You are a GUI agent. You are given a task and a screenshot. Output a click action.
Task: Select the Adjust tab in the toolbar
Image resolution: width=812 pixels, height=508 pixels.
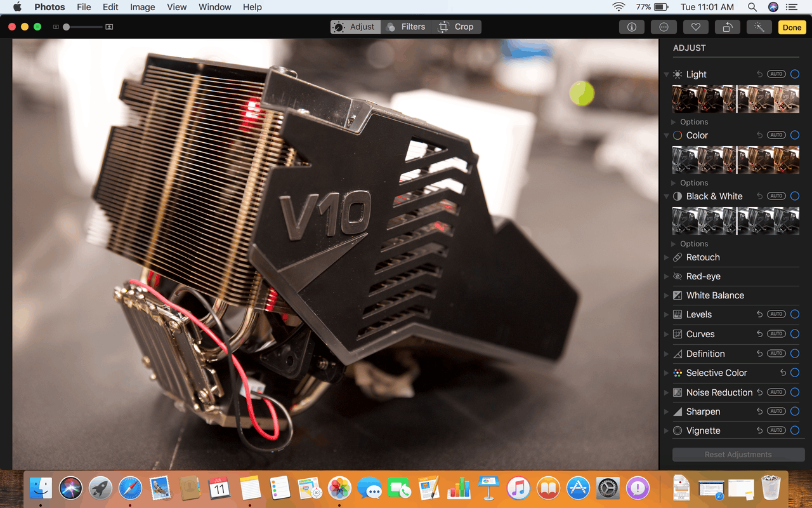pyautogui.click(x=355, y=27)
